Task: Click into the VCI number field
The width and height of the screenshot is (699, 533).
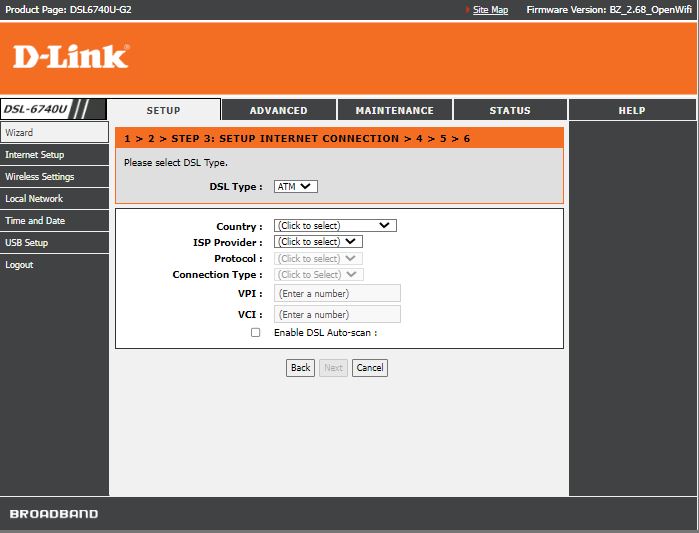Action: [337, 314]
